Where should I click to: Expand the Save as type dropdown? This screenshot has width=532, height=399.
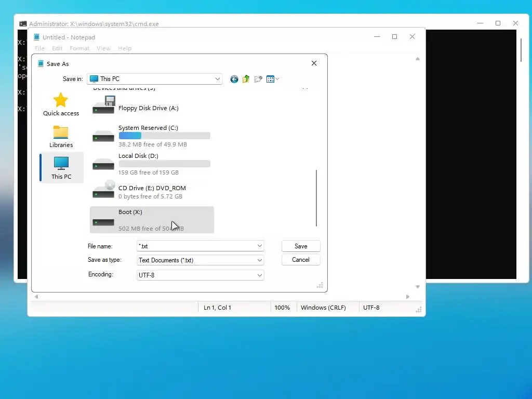260,260
